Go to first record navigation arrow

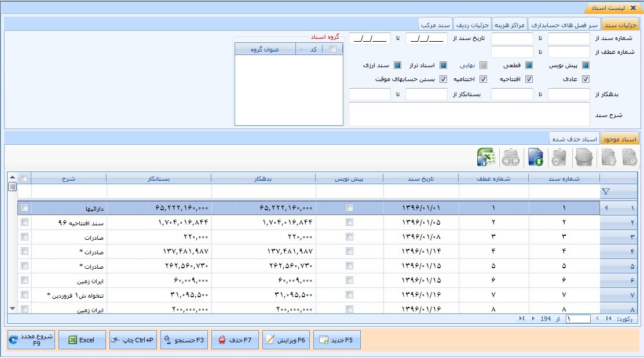click(609, 319)
